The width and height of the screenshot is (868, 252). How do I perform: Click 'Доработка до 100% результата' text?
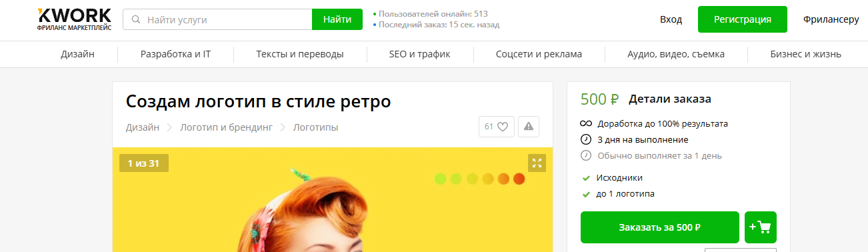coord(663,124)
